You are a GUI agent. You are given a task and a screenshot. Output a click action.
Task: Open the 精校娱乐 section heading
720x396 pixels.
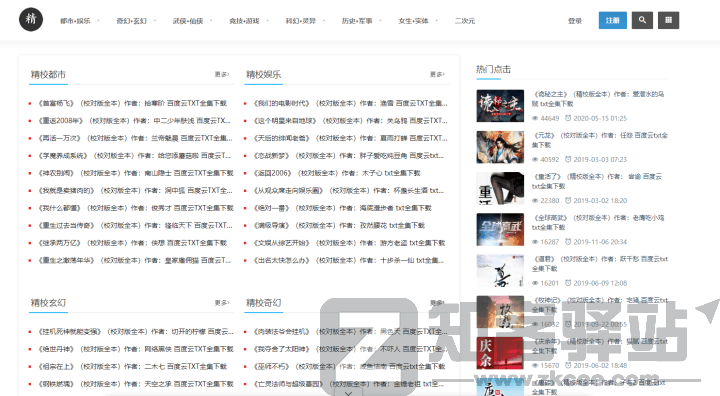[x=264, y=74]
